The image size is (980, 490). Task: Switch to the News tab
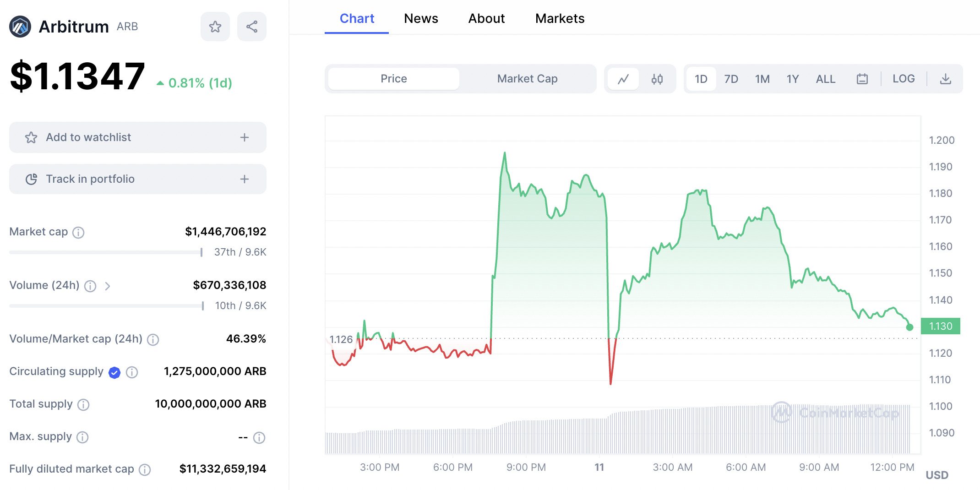pyautogui.click(x=421, y=18)
